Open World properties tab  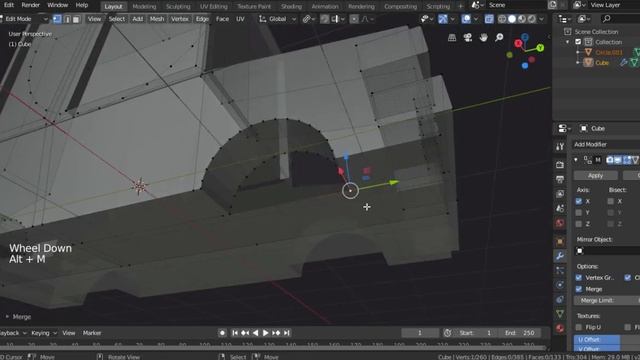click(560, 223)
